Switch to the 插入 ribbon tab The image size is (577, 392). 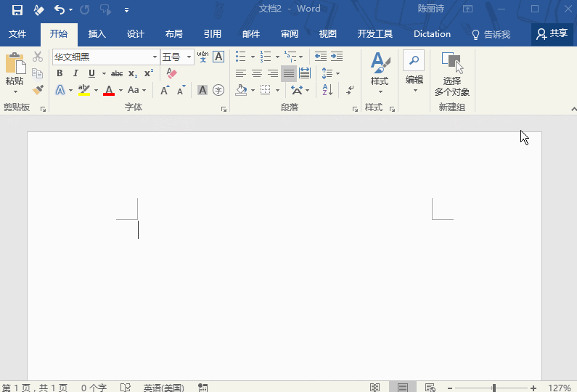[x=97, y=34]
